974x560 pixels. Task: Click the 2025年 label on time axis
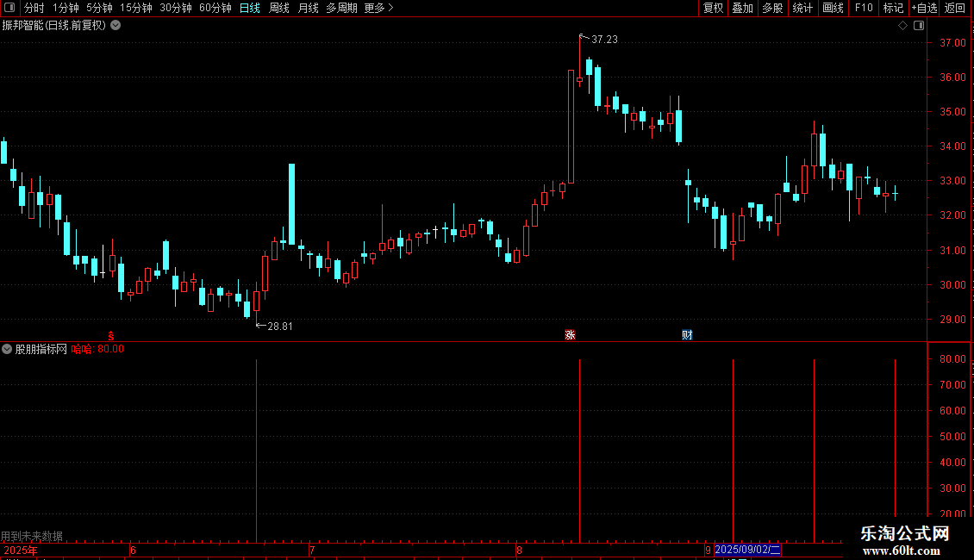coord(21,550)
